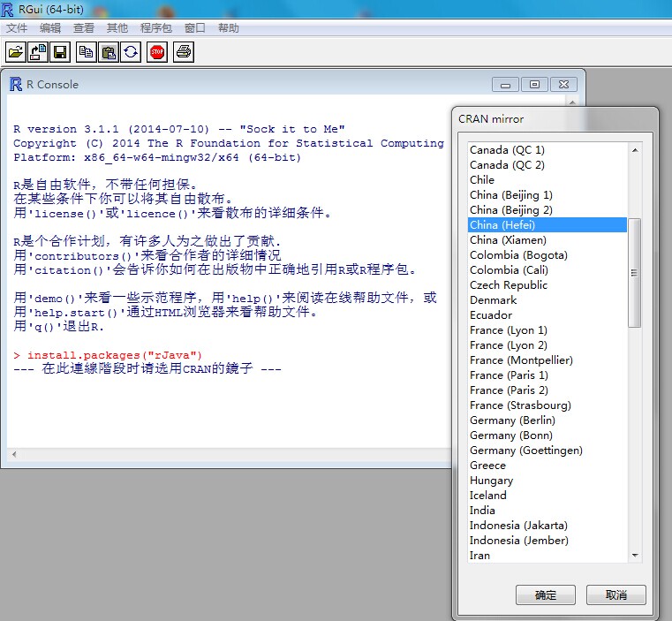672x621 pixels.
Task: Select China (Xiamen) mirror
Action: click(x=547, y=240)
